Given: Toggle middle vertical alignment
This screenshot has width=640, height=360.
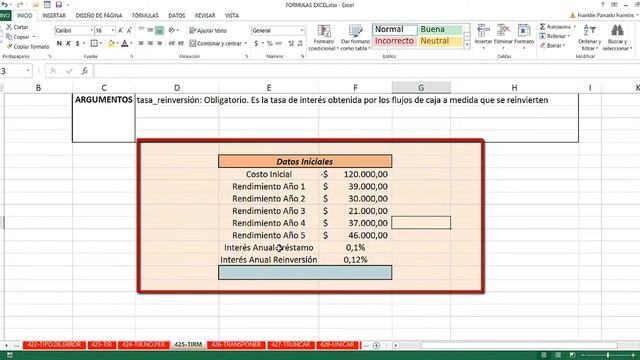Looking at the screenshot, I should coord(150,30).
